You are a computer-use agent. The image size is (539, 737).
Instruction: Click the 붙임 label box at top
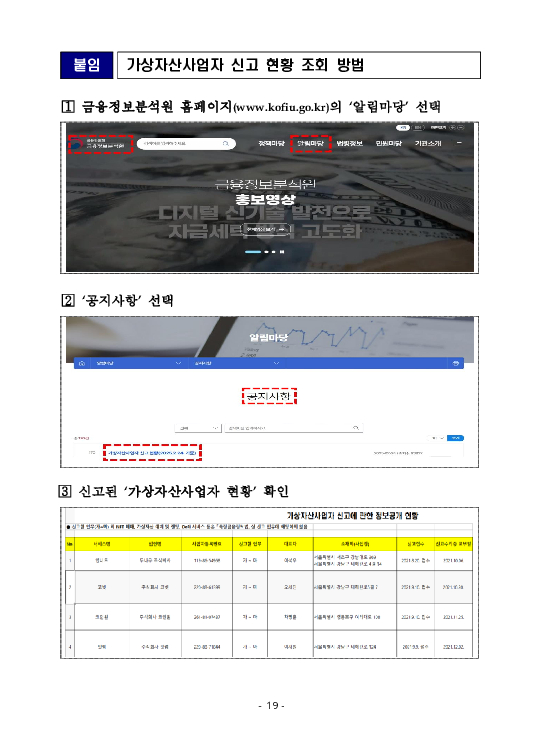point(86,65)
